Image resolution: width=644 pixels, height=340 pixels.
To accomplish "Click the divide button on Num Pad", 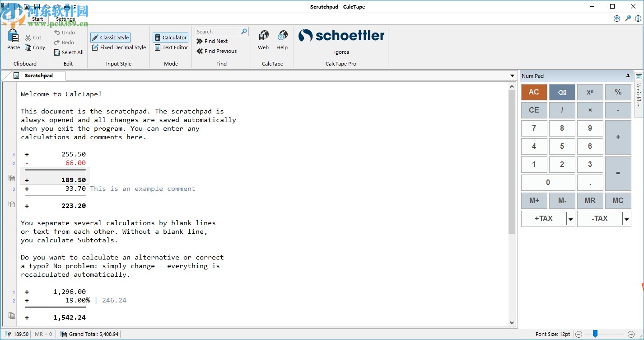I will pyautogui.click(x=562, y=110).
